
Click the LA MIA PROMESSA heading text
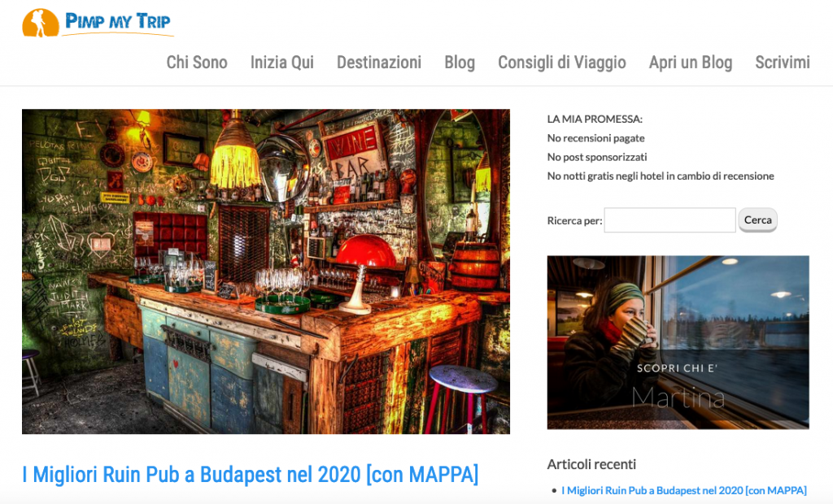click(x=595, y=119)
